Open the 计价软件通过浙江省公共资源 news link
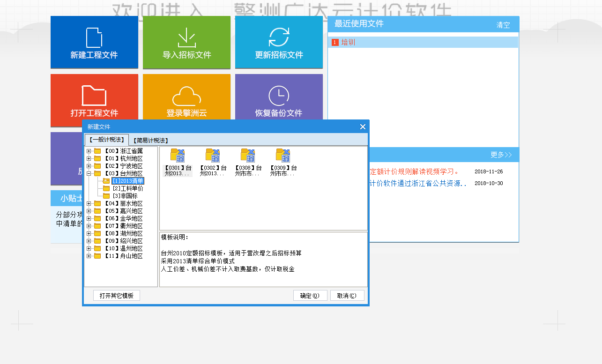Screen dimensions: 602x364 point(418,183)
